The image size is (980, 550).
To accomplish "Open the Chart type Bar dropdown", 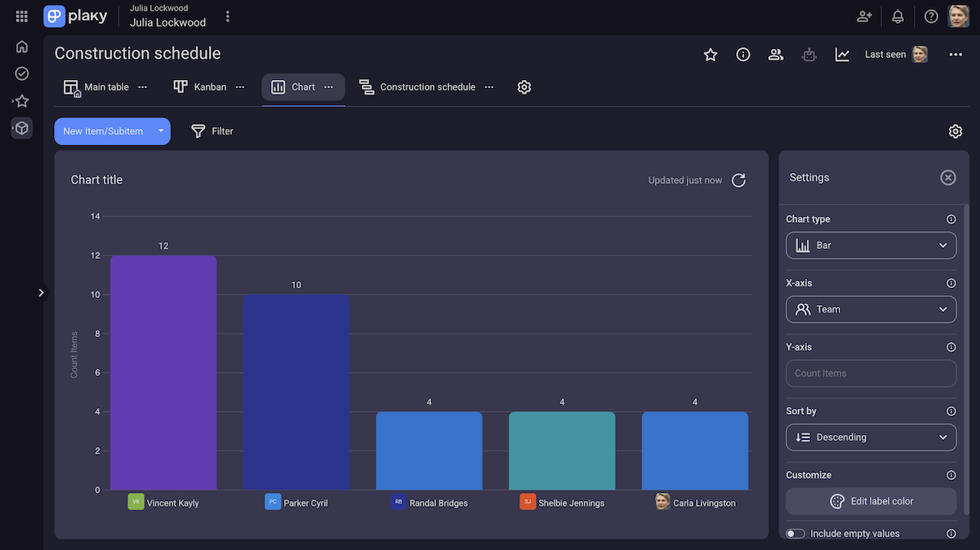I will click(x=871, y=246).
